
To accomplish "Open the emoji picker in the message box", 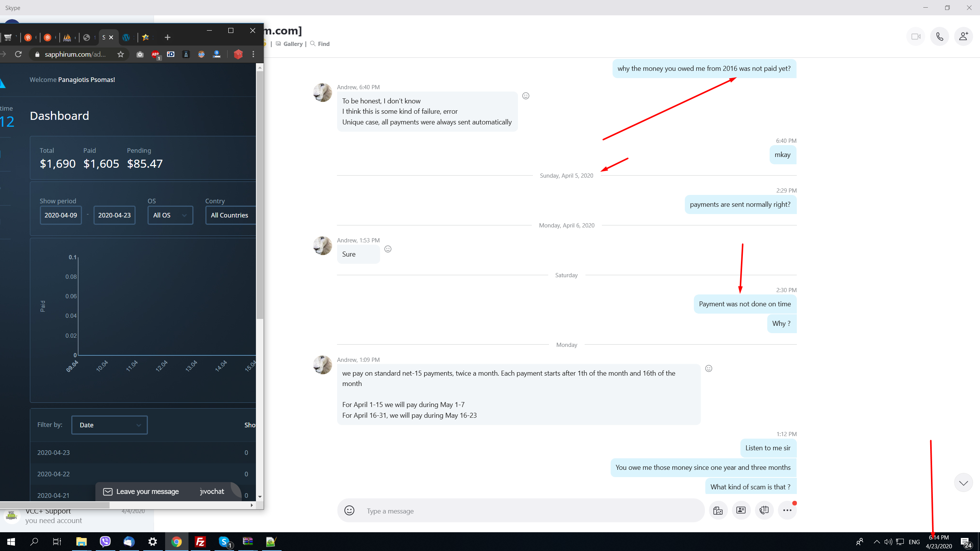I will coord(349,510).
